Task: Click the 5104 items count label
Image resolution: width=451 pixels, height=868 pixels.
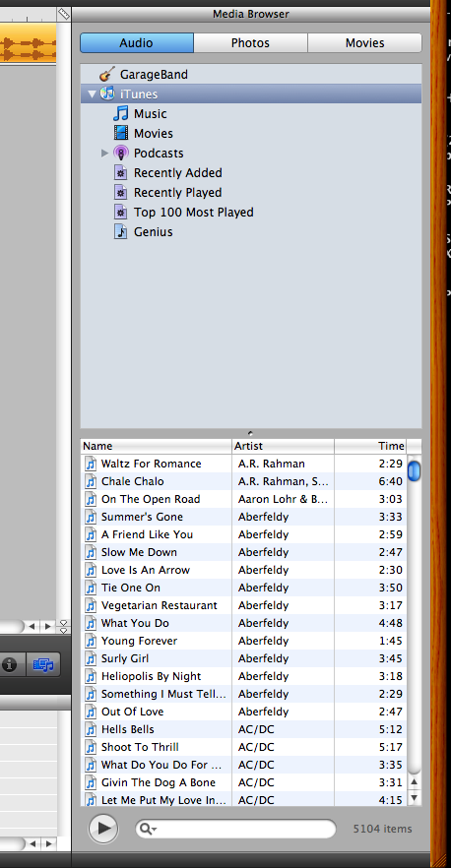Action: point(383,829)
